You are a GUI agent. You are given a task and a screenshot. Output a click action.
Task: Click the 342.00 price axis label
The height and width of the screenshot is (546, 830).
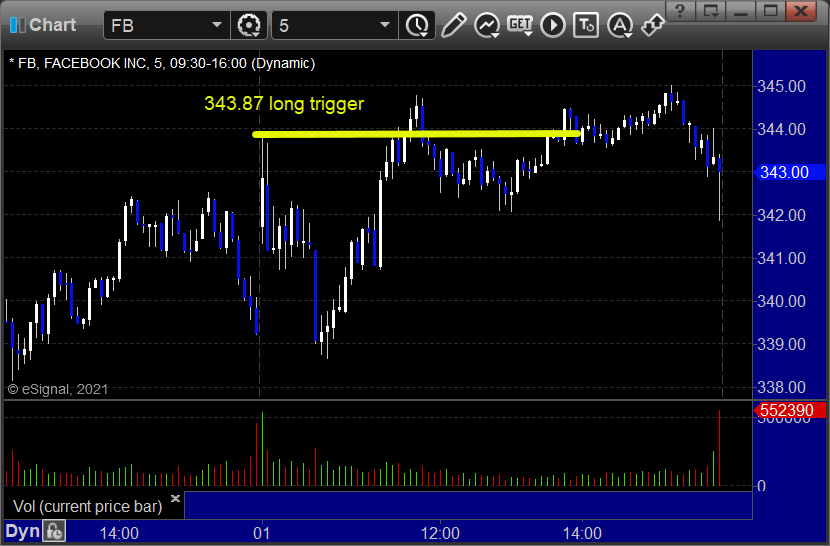(781, 215)
